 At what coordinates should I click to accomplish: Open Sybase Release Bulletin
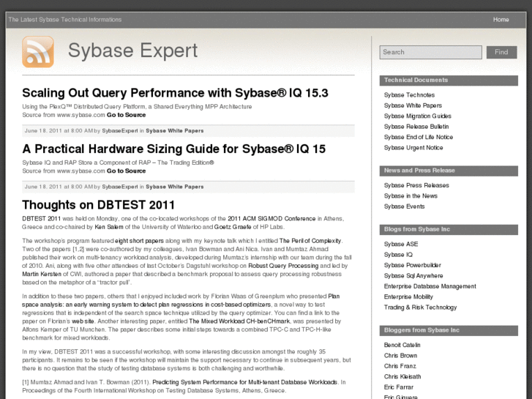click(x=416, y=127)
